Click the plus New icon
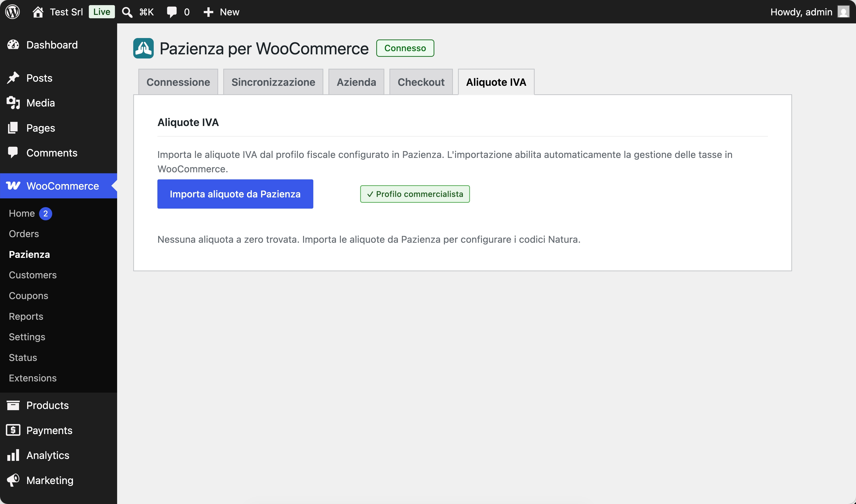Screen dimensions: 856x504 click(x=208, y=12)
